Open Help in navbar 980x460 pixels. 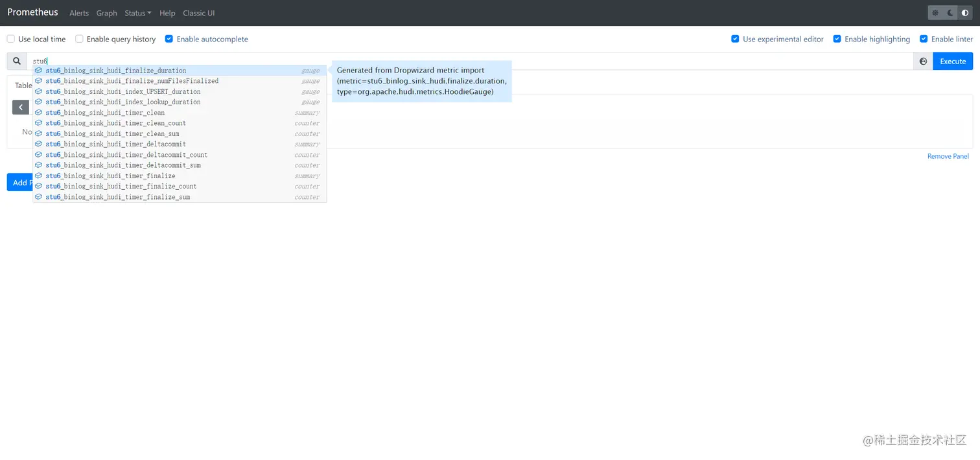click(x=167, y=13)
